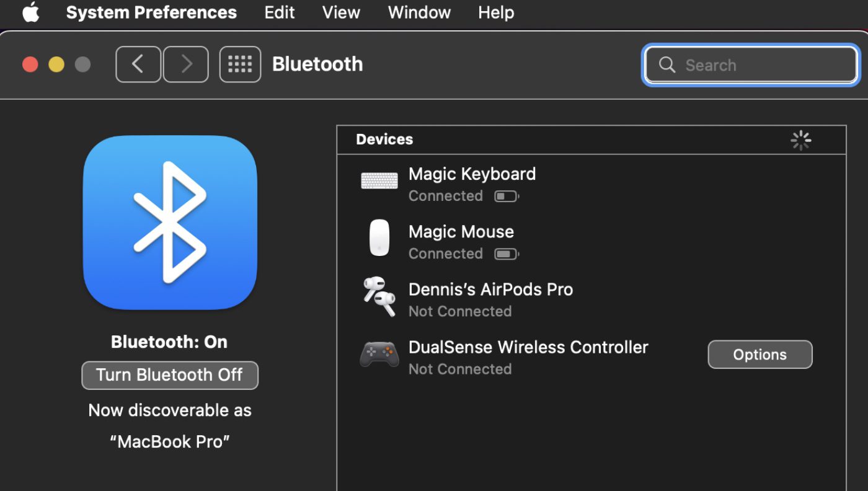868x491 pixels.
Task: Click the Magic Keyboard device icon
Action: pyautogui.click(x=379, y=181)
